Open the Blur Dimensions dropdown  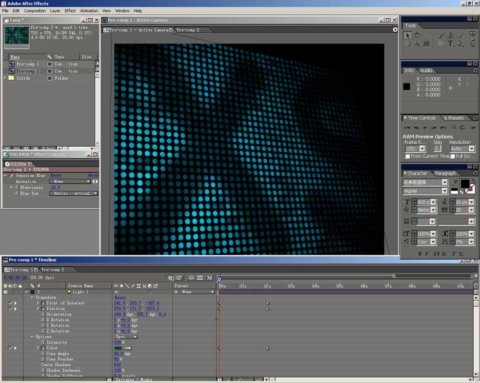click(73, 193)
